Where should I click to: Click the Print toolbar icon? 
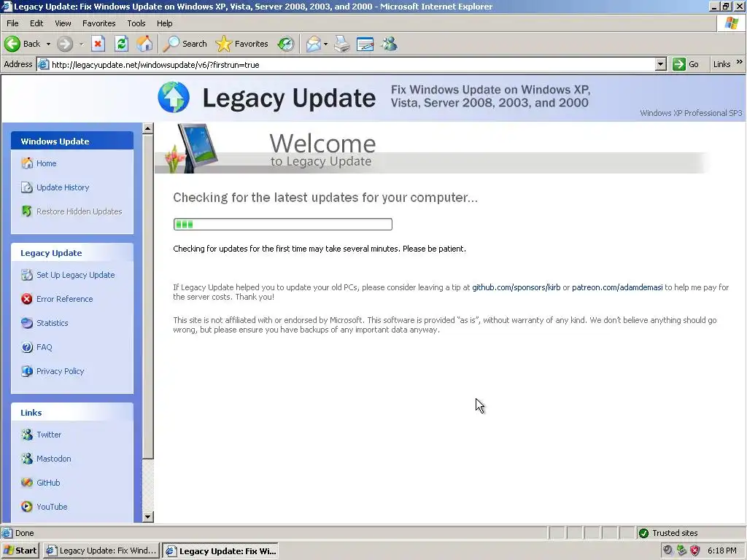point(341,44)
